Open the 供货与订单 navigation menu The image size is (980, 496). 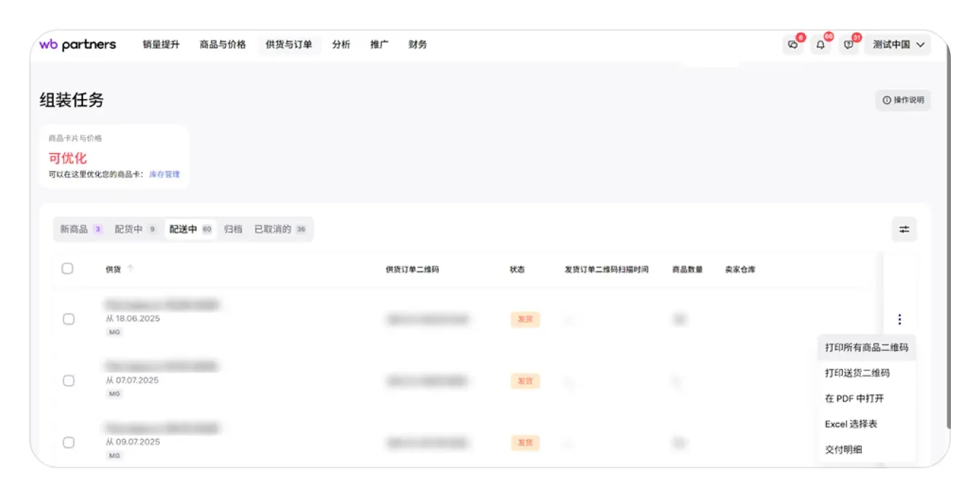pyautogui.click(x=289, y=44)
